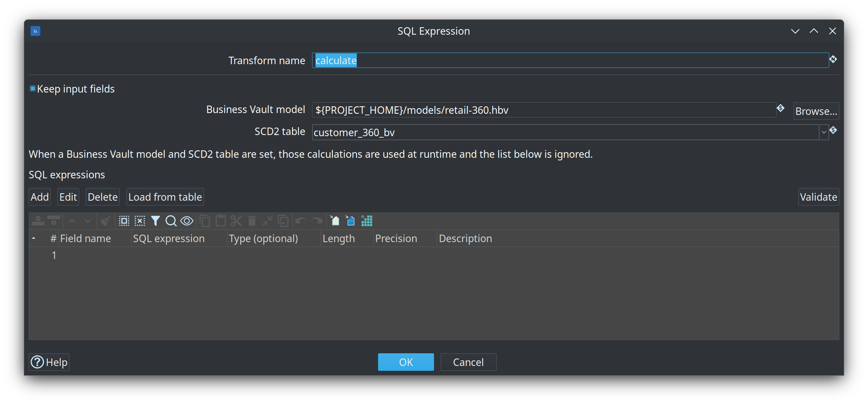Viewport: 868px width, 404px height.
Task: Click the insert row before icon
Action: coord(38,221)
